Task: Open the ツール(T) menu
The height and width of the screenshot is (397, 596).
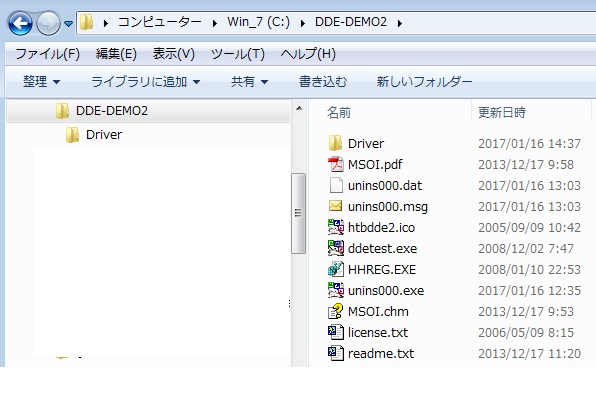Action: [x=238, y=54]
